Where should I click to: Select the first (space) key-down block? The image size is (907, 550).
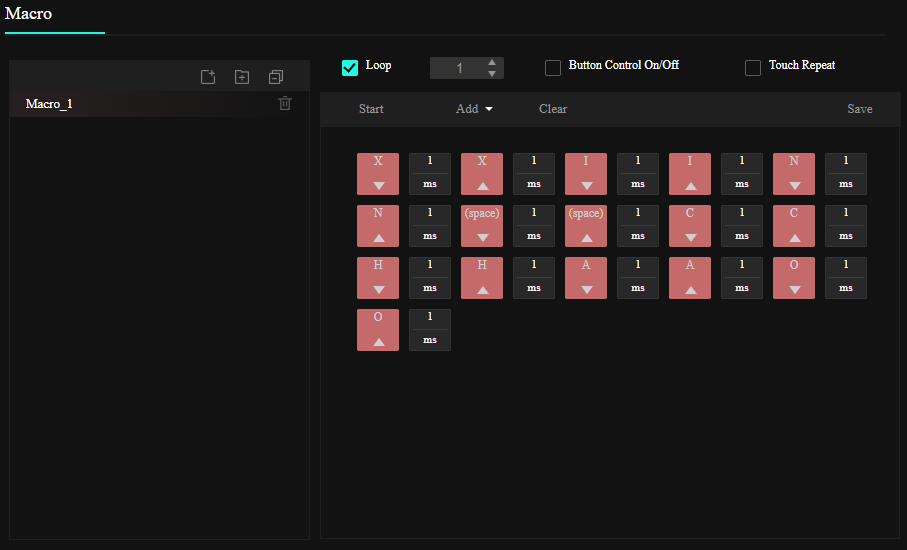(x=482, y=226)
